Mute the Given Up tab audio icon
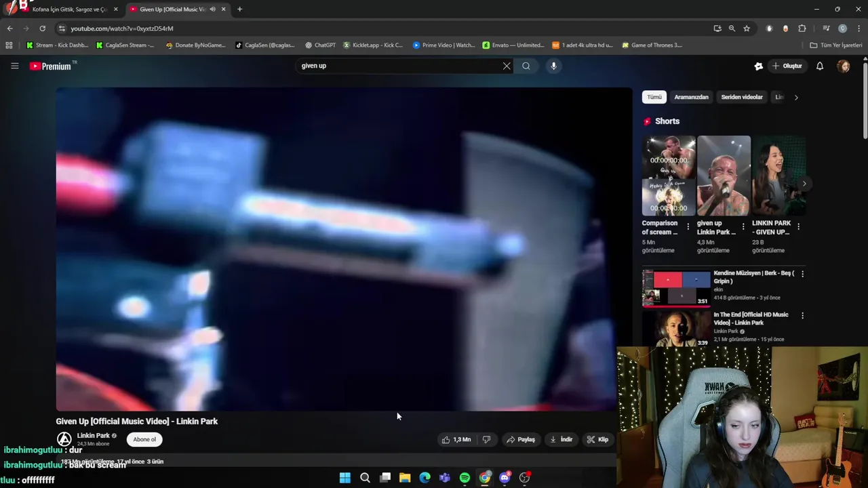The image size is (868, 488). 212,9
